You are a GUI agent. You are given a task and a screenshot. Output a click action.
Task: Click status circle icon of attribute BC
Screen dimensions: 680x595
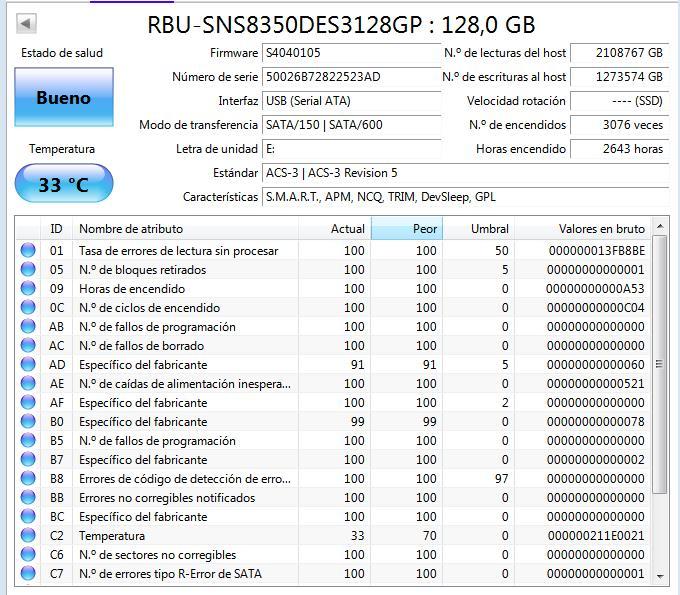[x=28, y=517]
